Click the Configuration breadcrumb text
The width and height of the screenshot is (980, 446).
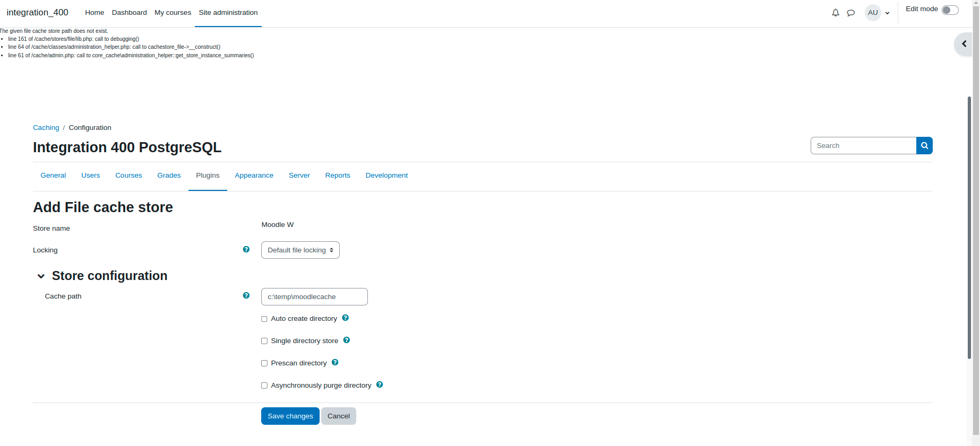tap(90, 128)
